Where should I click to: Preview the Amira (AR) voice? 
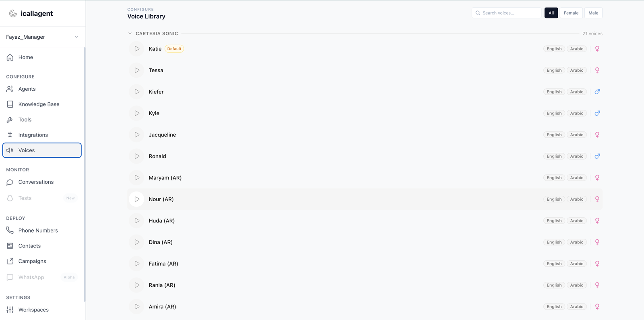coord(137,307)
